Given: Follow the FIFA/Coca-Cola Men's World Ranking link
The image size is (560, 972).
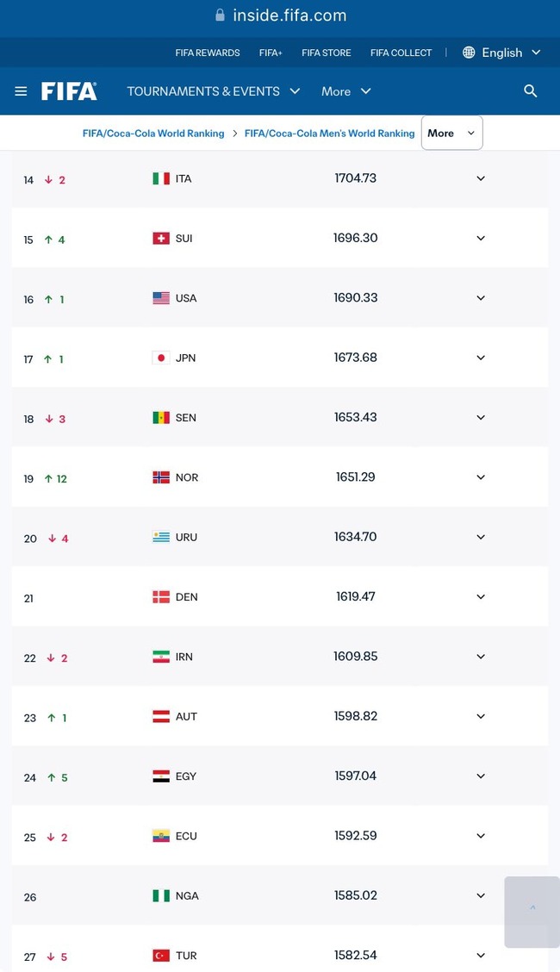Looking at the screenshot, I should click(x=330, y=134).
